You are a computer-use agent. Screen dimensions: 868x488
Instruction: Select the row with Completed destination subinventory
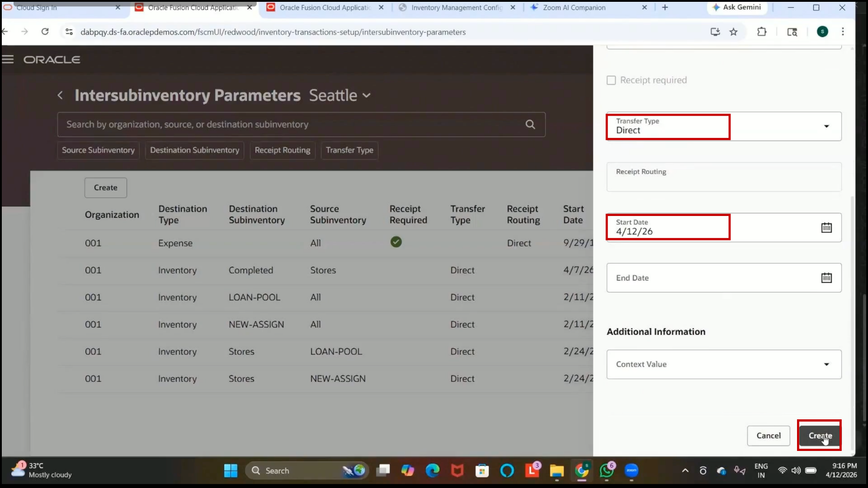click(325, 270)
